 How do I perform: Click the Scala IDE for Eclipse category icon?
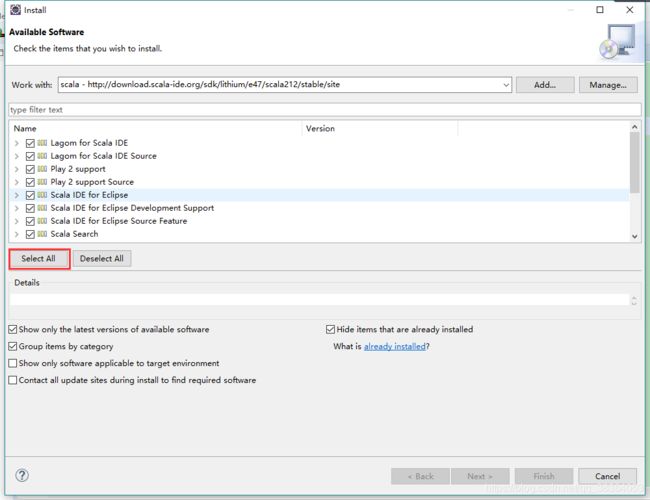tap(42, 195)
